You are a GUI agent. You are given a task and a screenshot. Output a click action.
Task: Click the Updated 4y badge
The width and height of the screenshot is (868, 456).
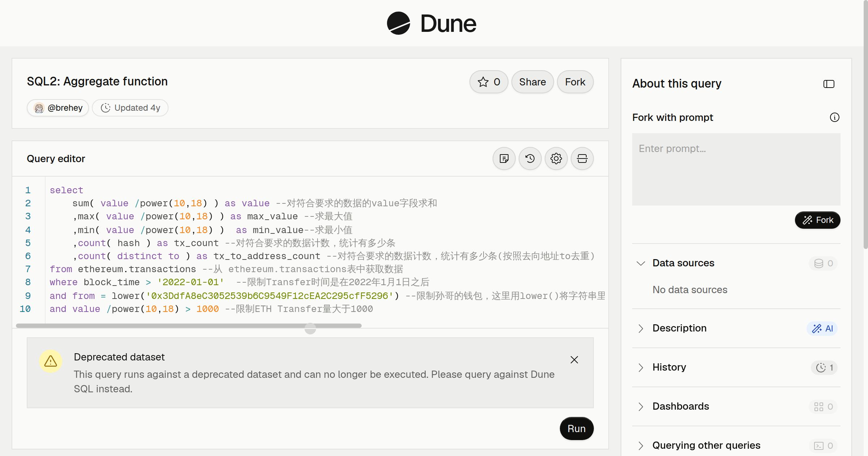click(130, 108)
